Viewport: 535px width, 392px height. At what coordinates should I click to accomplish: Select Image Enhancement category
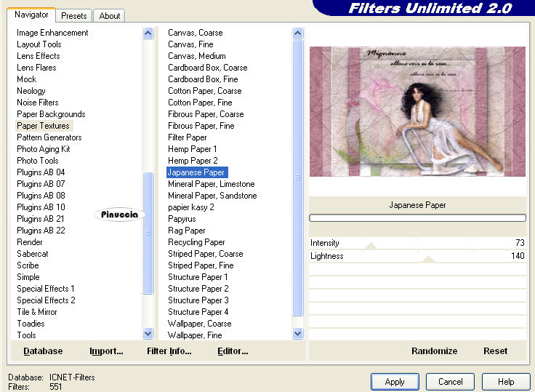[52, 33]
